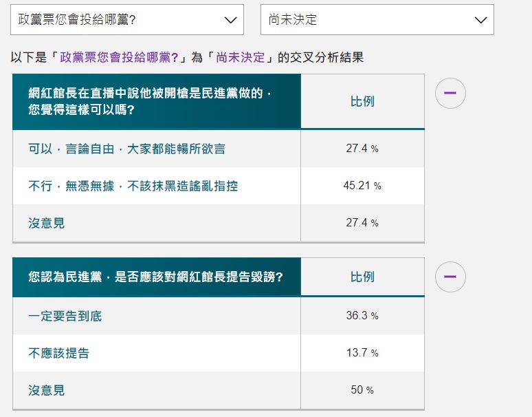
Task: Click the 50 % value
Action: (x=362, y=390)
